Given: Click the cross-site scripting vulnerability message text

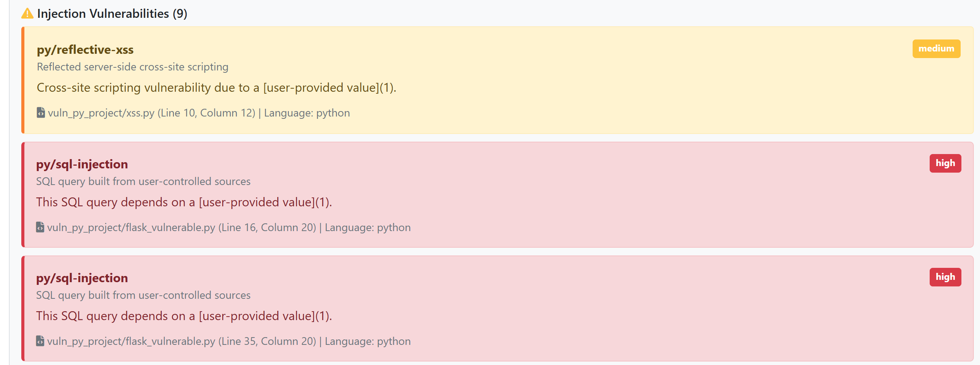Looking at the screenshot, I should tap(216, 88).
